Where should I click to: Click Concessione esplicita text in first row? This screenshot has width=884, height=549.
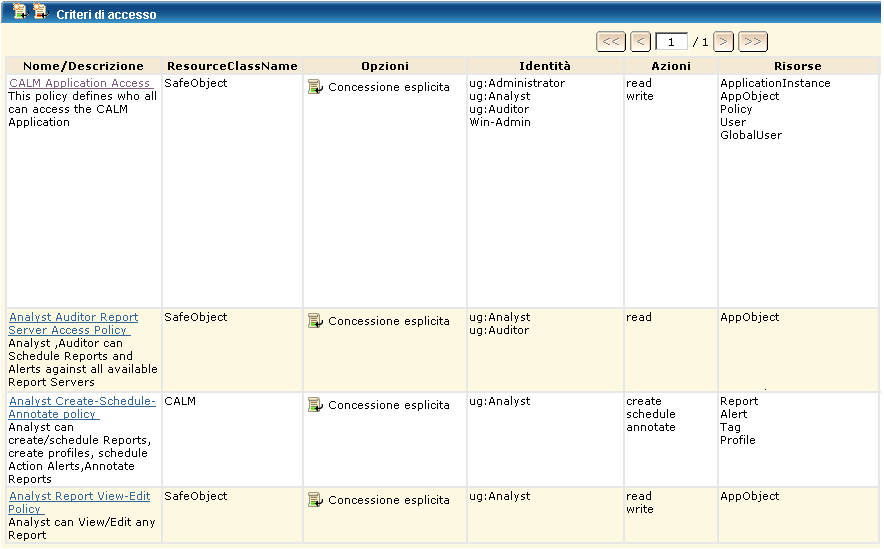tap(389, 87)
